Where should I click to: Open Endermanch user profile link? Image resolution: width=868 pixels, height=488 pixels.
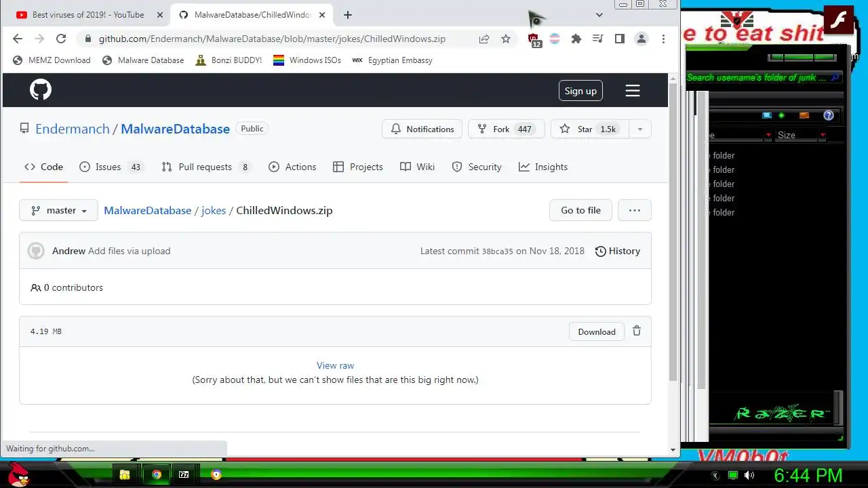[x=73, y=129]
